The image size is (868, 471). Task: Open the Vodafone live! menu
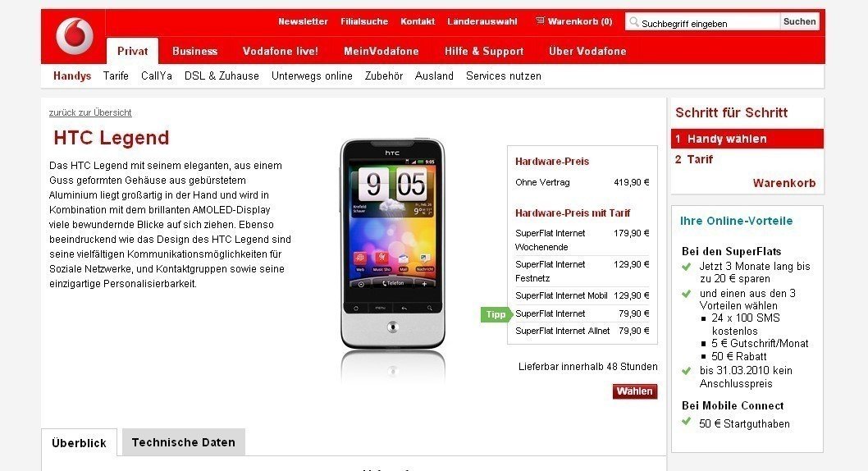coord(280,51)
